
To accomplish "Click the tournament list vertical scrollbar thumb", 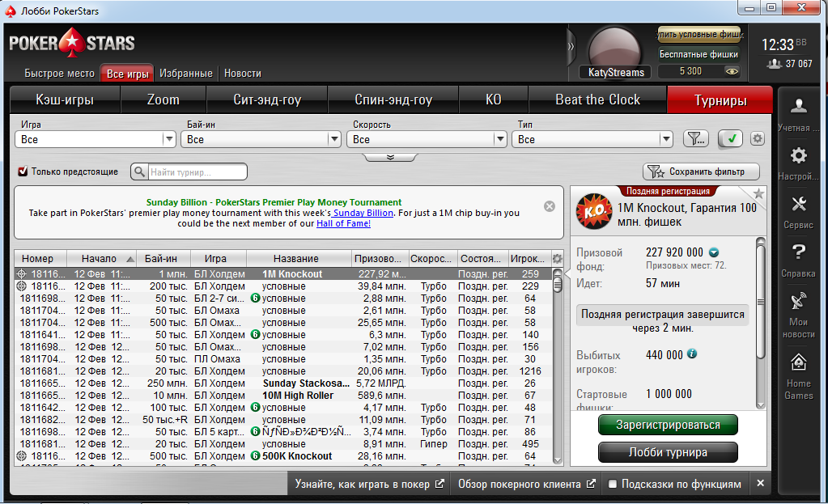I will tap(557, 285).
